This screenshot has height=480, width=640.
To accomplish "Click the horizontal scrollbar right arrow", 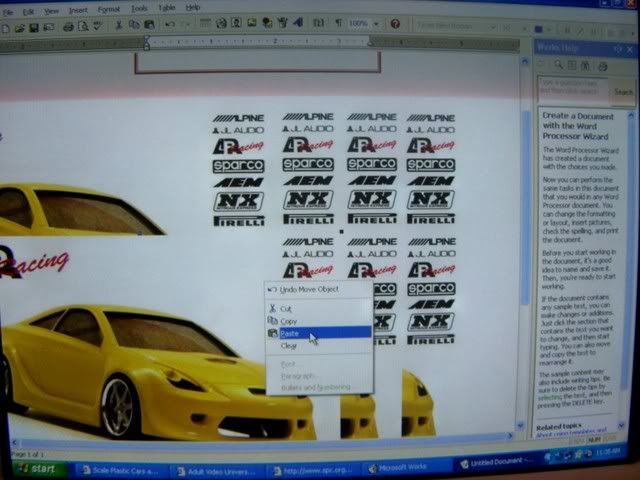I will coord(510,436).
